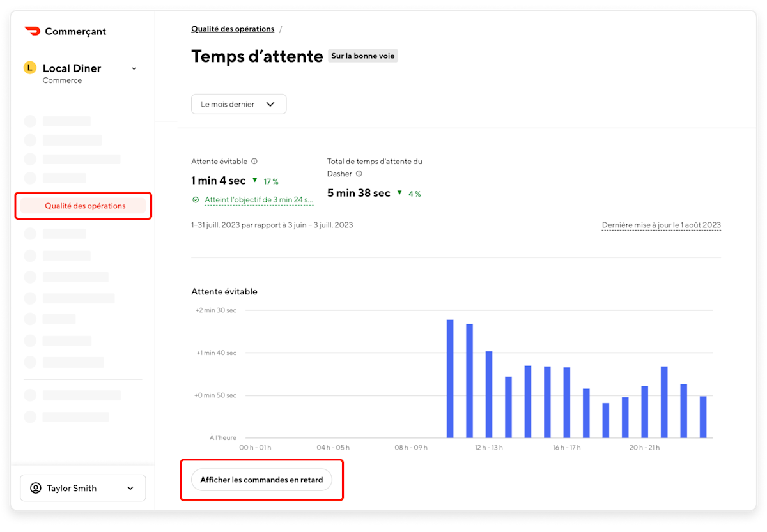767x532 pixels.
Task: Click the Attente évitable chart heading
Action: (x=224, y=291)
